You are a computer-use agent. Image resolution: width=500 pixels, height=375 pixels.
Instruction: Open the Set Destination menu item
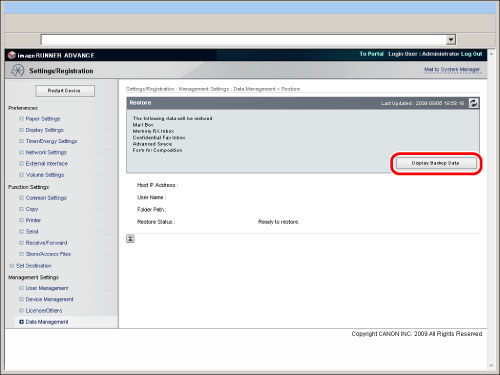click(34, 266)
